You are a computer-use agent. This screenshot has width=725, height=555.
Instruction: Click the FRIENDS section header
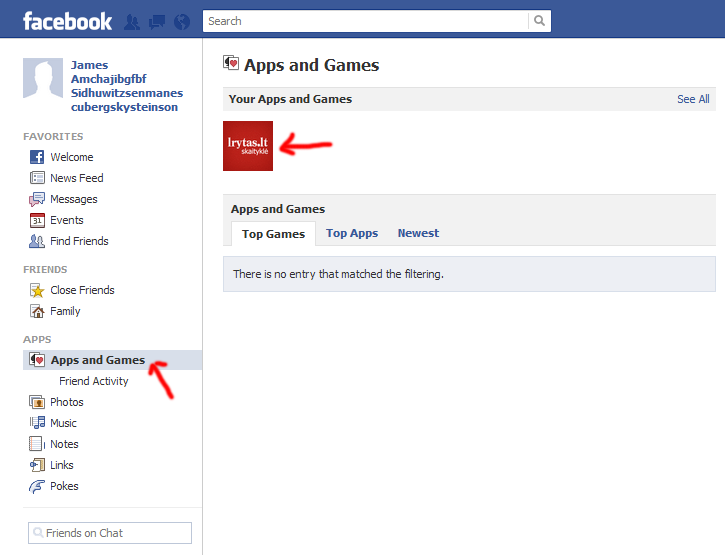tap(45, 269)
